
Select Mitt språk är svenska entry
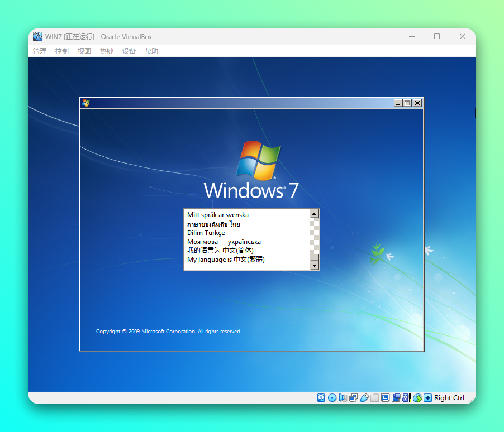tap(217, 214)
